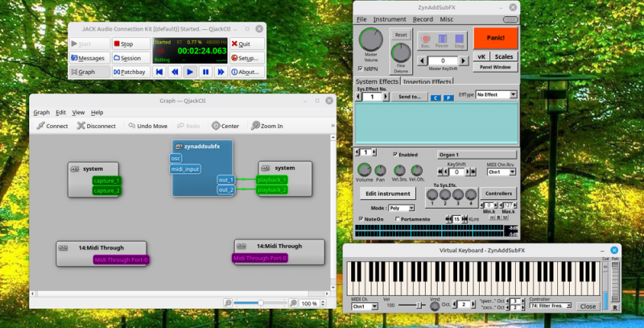Click Zoom In on the Graph toolbar
This screenshot has width=644, height=328.
[x=266, y=126]
